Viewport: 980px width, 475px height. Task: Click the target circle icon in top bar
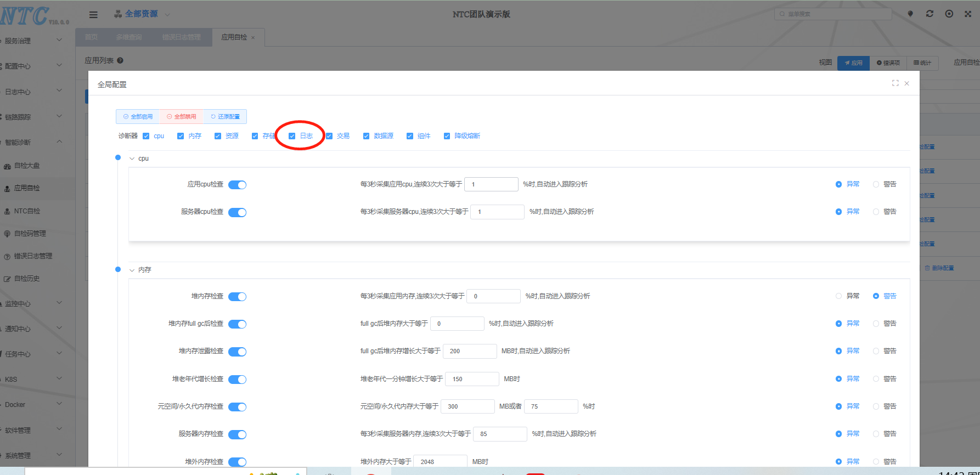(949, 14)
